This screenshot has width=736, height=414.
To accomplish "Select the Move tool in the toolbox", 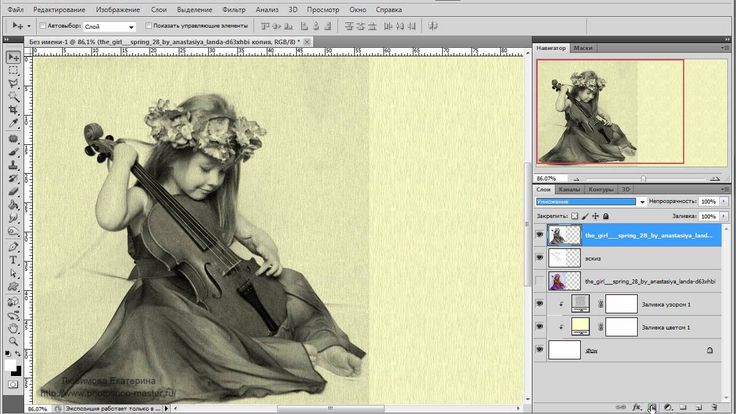I will (x=13, y=57).
